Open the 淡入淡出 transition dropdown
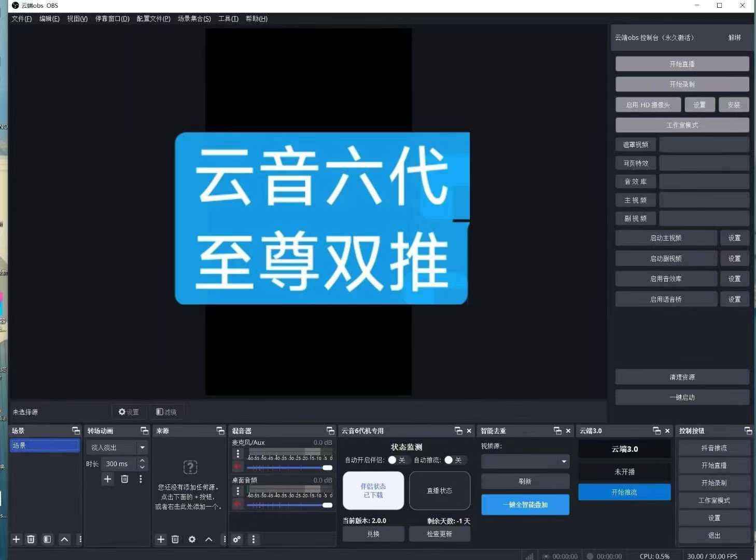Screen dimensions: 756x560 pos(117,447)
